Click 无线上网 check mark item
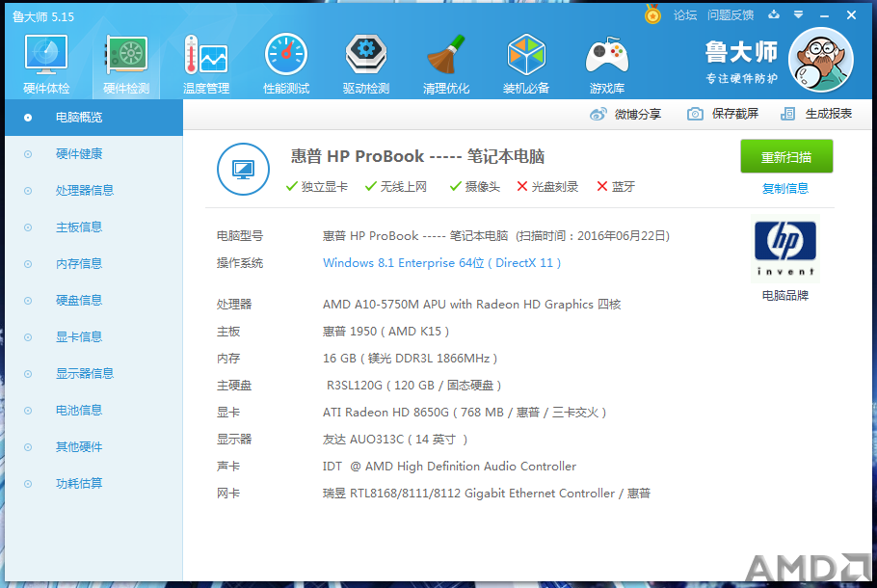Screen dimensions: 877x588 pyautogui.click(x=396, y=187)
